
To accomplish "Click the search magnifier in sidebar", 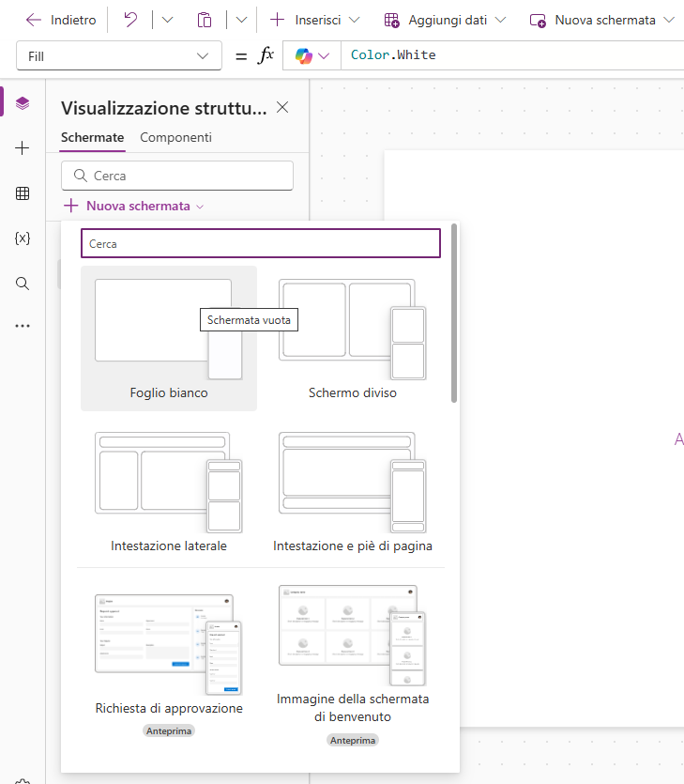I will coord(23,284).
